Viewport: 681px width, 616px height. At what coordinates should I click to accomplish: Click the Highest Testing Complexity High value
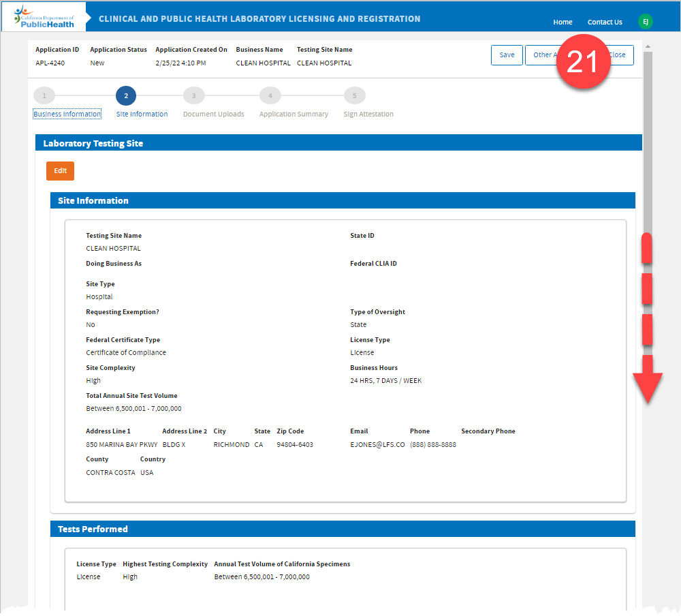[x=130, y=577]
